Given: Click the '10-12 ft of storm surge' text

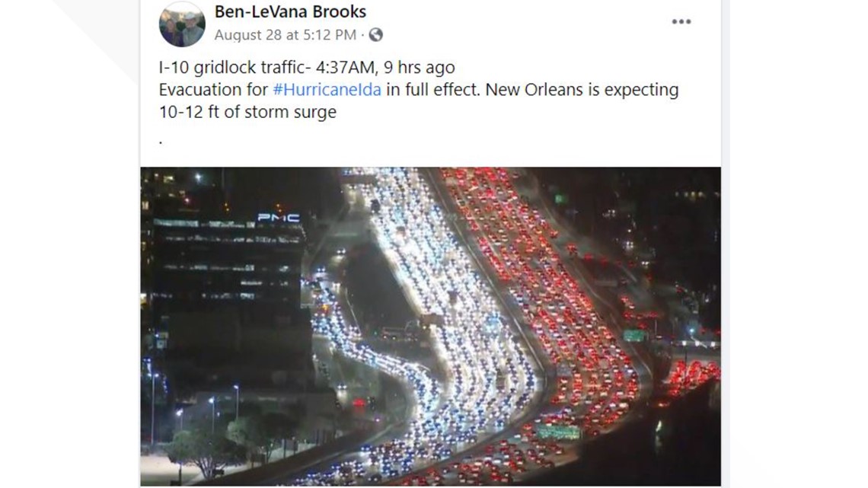Looking at the screenshot, I should pos(247,112).
